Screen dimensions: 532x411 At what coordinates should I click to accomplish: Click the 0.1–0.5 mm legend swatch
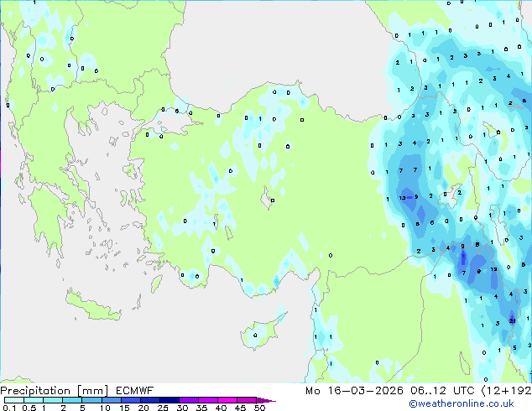14,400
